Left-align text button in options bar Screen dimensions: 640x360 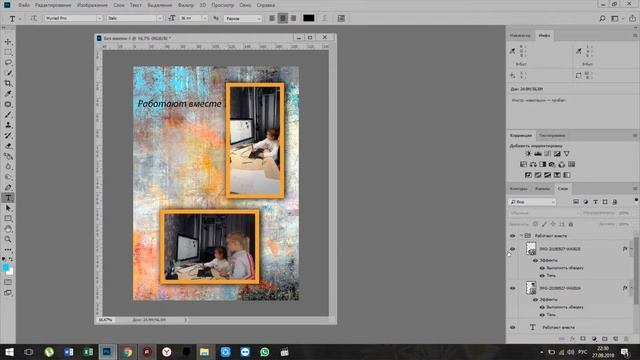point(272,18)
